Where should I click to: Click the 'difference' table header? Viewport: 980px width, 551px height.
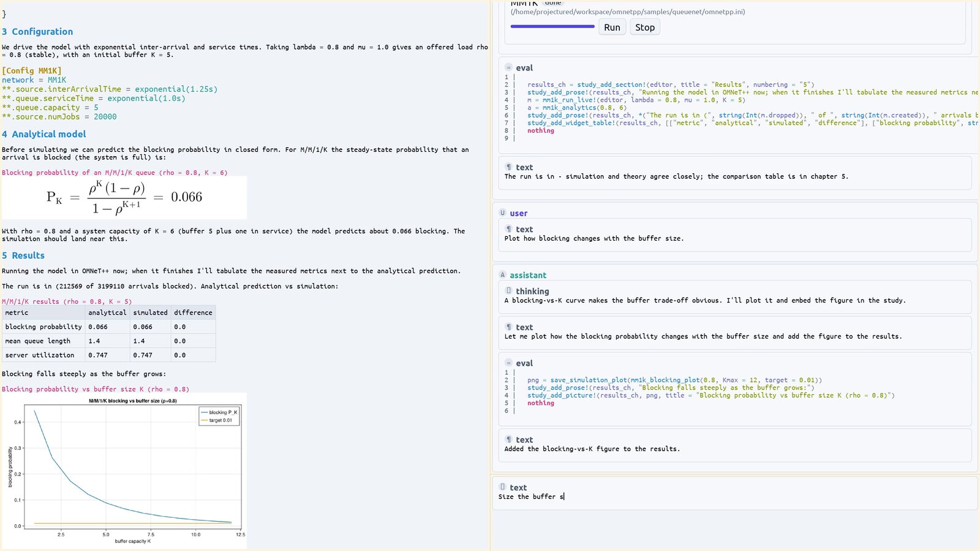click(193, 313)
